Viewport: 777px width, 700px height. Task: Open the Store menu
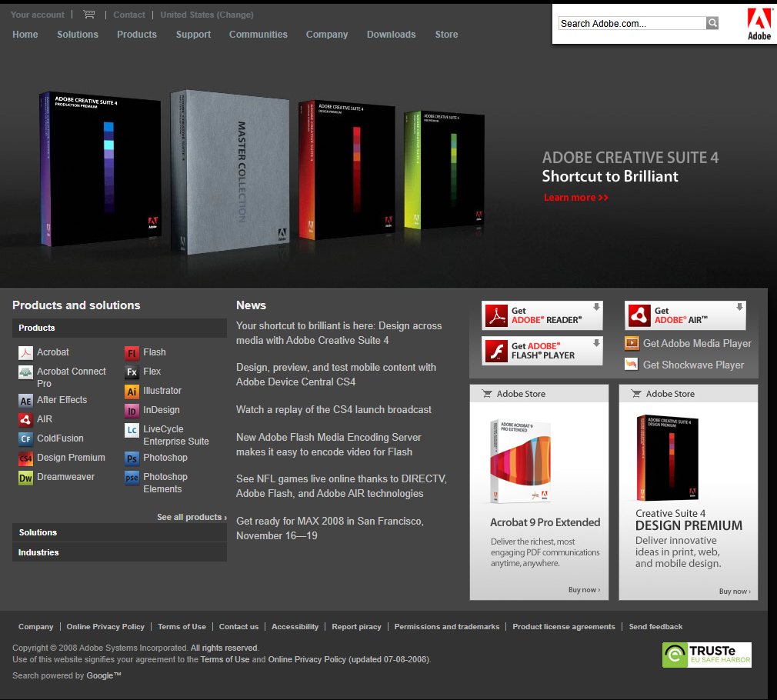[446, 34]
